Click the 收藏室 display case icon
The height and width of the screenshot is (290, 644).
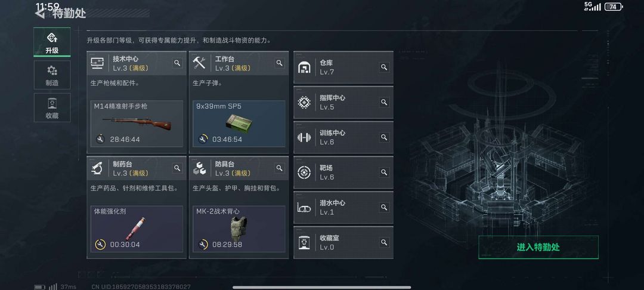[x=304, y=243]
